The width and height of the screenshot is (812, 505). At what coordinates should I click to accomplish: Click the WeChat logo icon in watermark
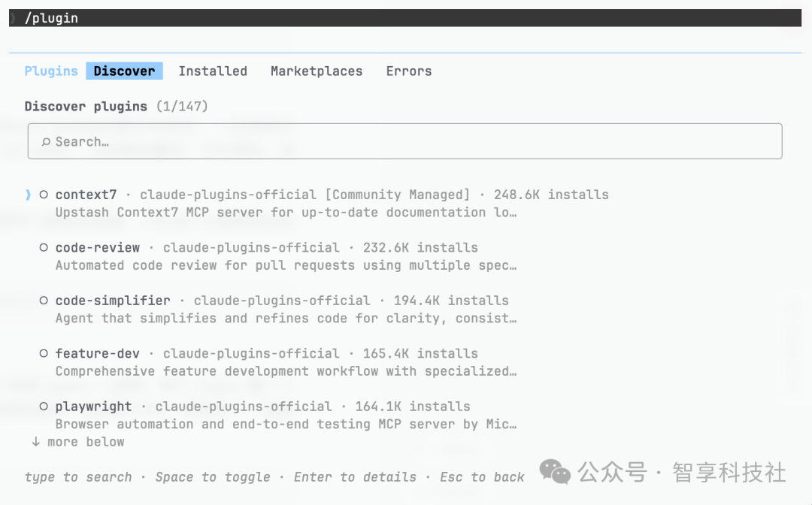coord(555,473)
